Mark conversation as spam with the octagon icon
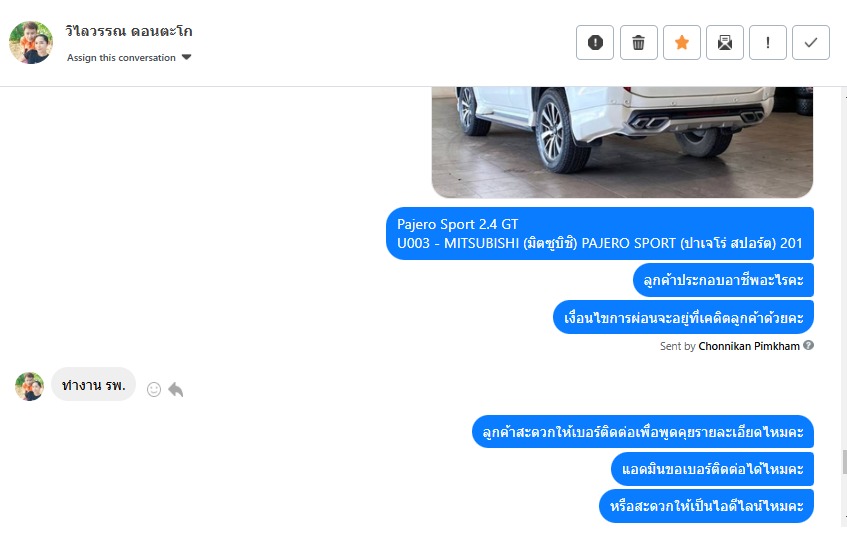Viewport: 847px width, 535px height. tap(595, 42)
